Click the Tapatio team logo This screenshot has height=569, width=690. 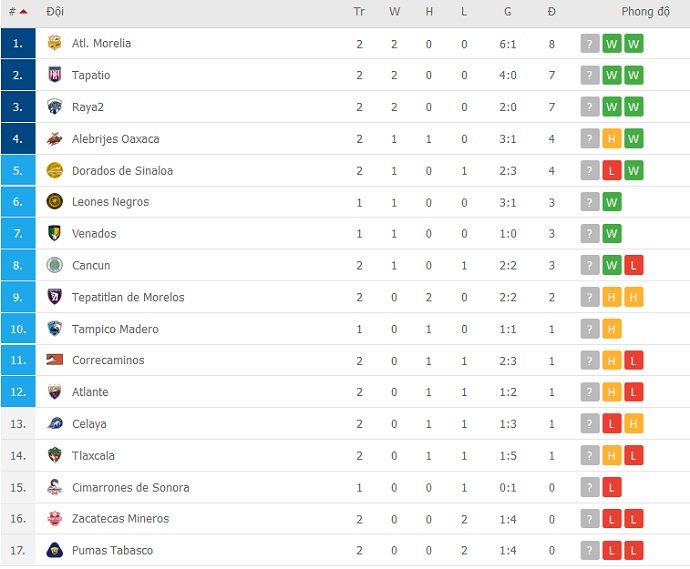click(x=55, y=75)
